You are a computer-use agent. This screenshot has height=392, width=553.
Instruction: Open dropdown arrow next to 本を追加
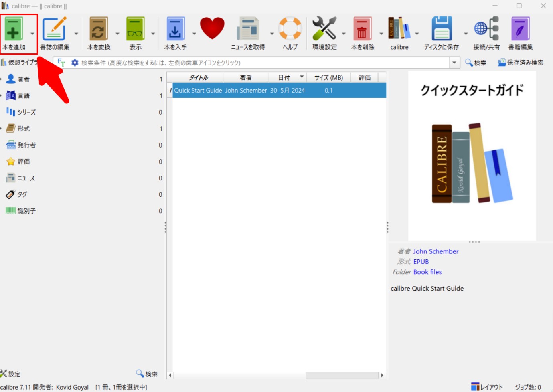click(32, 34)
